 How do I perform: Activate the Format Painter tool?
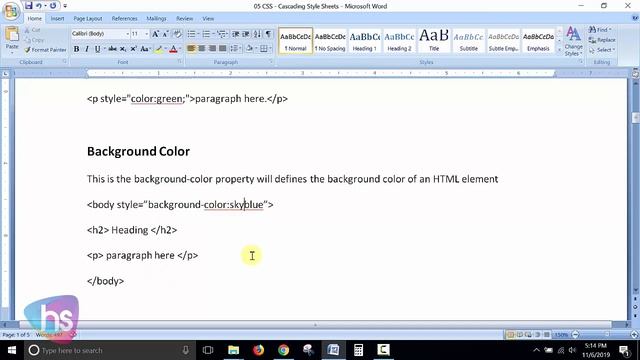click(45, 50)
